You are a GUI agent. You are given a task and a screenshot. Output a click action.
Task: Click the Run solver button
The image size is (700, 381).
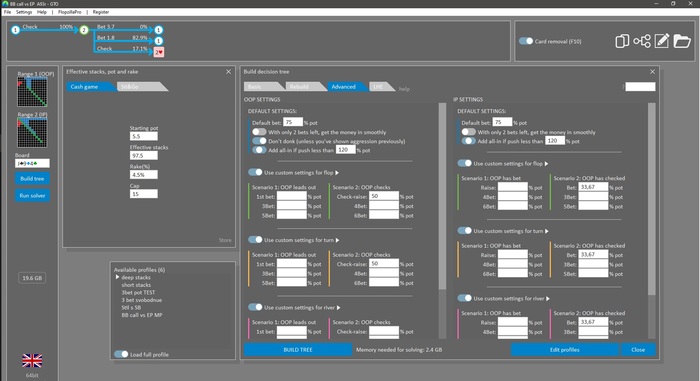32,196
